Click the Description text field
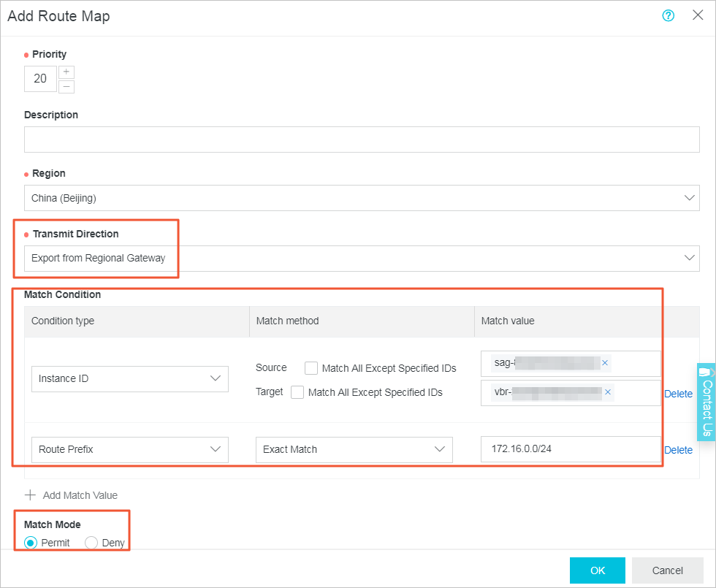 click(362, 140)
